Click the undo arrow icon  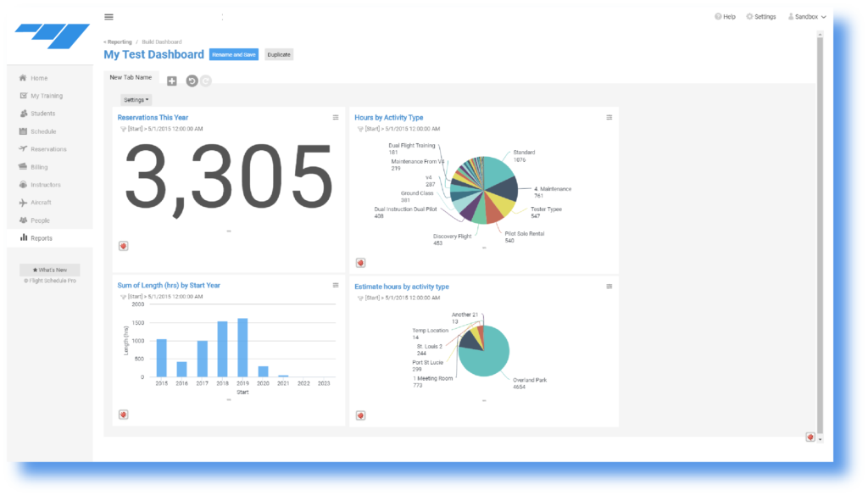[x=192, y=81]
